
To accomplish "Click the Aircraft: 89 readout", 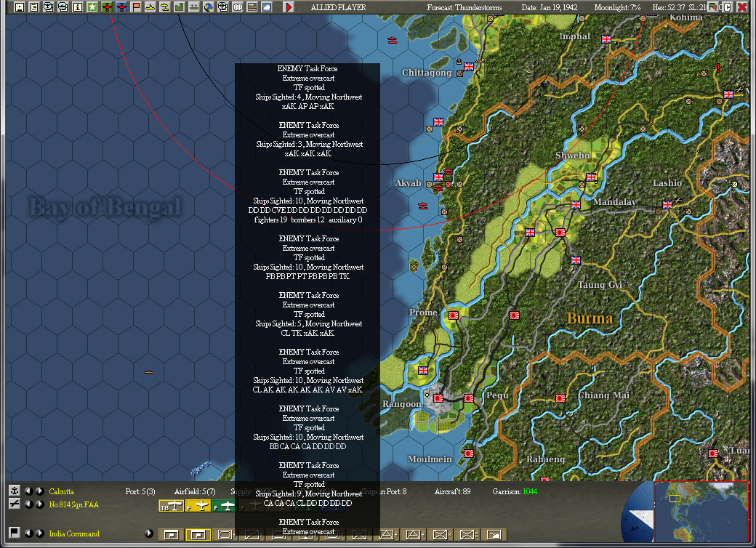I will click(452, 491).
